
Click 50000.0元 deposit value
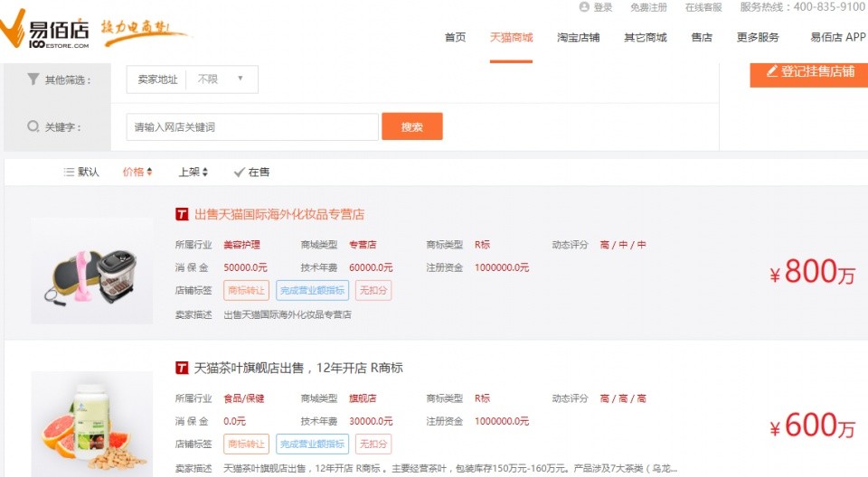point(245,267)
